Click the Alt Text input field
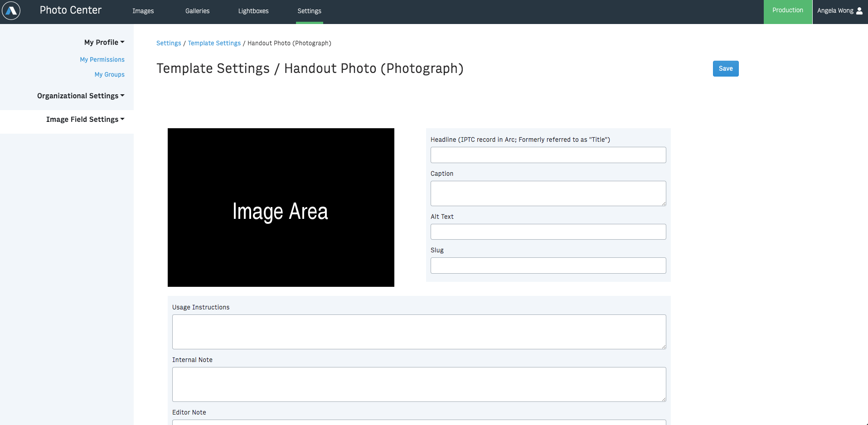This screenshot has width=868, height=425. click(x=548, y=232)
